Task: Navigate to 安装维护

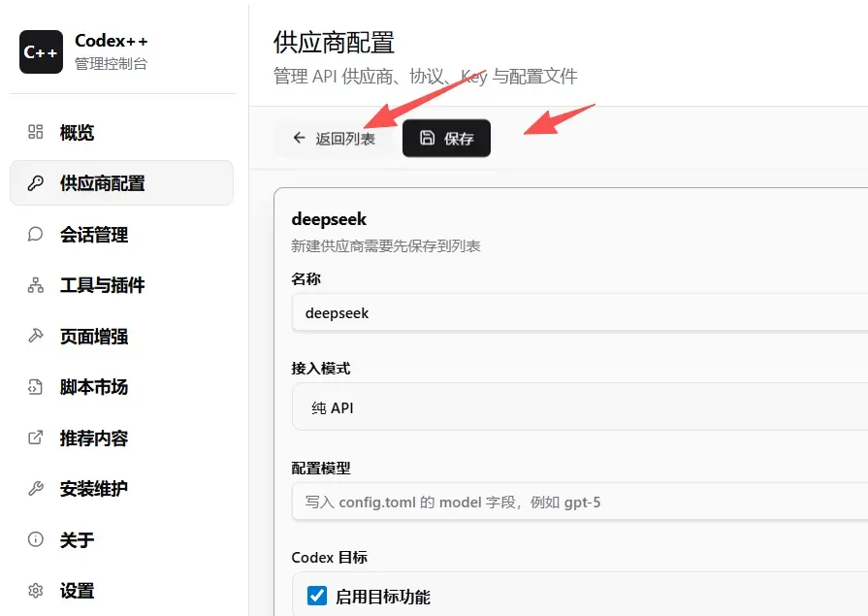Action: coord(122,489)
